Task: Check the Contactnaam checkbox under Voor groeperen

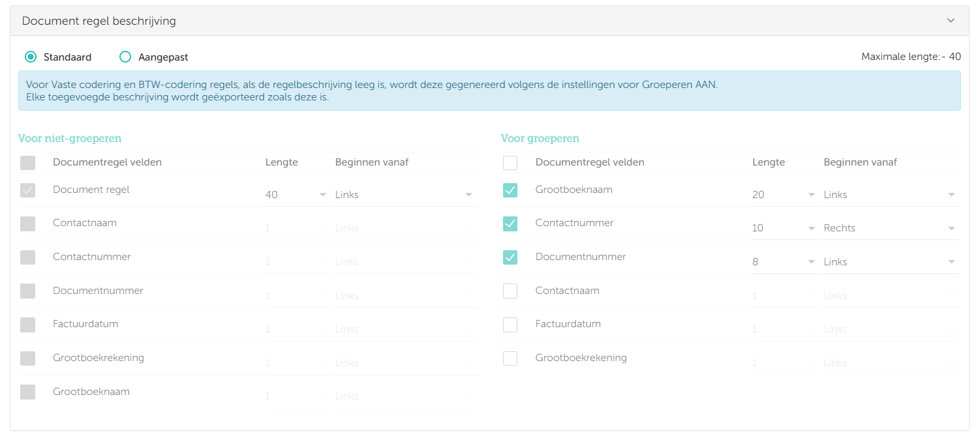Action: click(510, 291)
